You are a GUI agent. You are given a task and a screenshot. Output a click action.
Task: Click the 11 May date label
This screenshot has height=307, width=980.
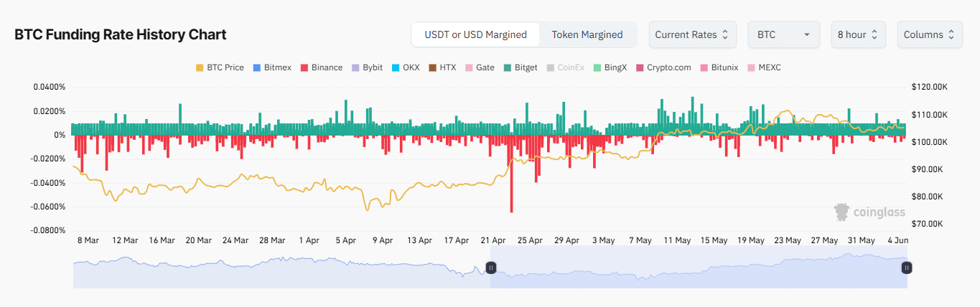click(x=678, y=241)
